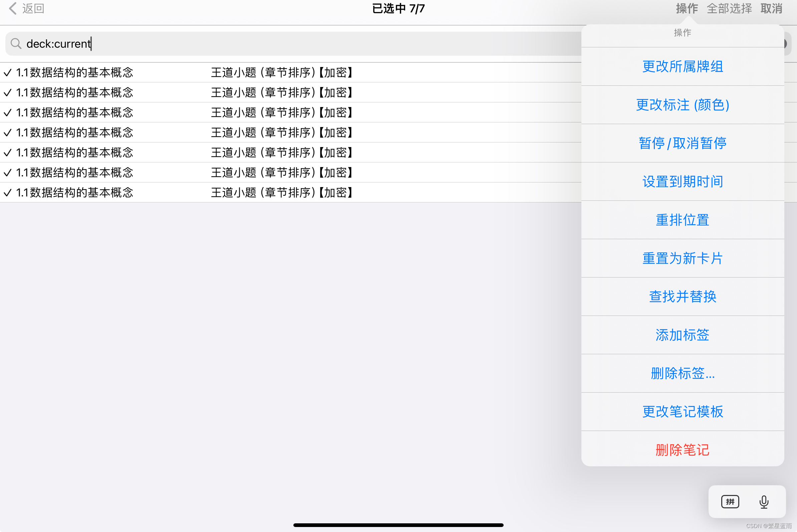Select 设置到期时间 option
Image resolution: width=797 pixels, height=532 pixels.
click(682, 181)
